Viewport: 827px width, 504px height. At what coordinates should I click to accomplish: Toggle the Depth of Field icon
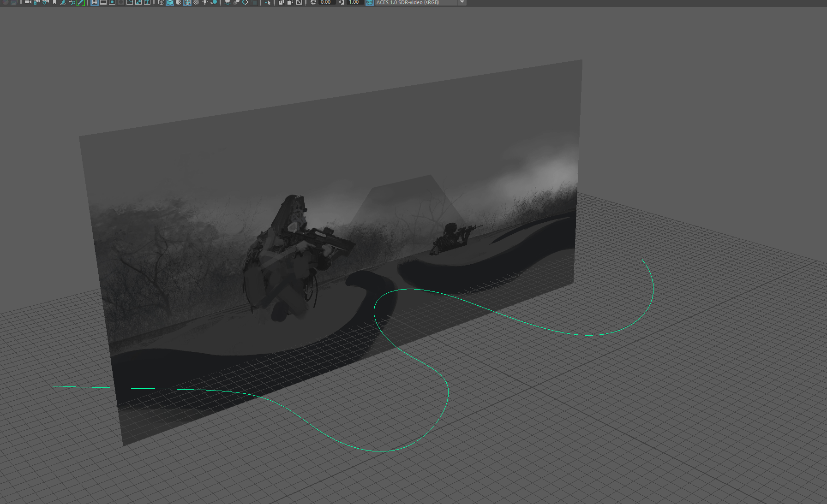click(x=254, y=2)
